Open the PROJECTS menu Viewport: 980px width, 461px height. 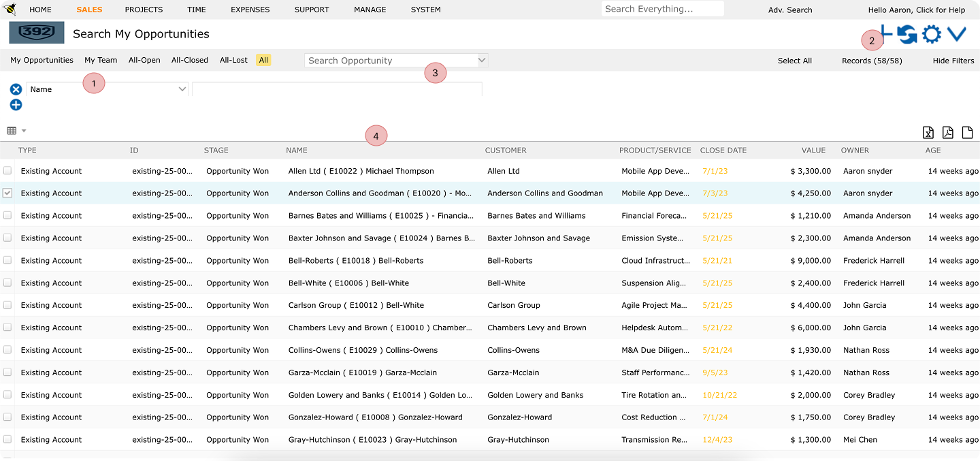(x=144, y=10)
